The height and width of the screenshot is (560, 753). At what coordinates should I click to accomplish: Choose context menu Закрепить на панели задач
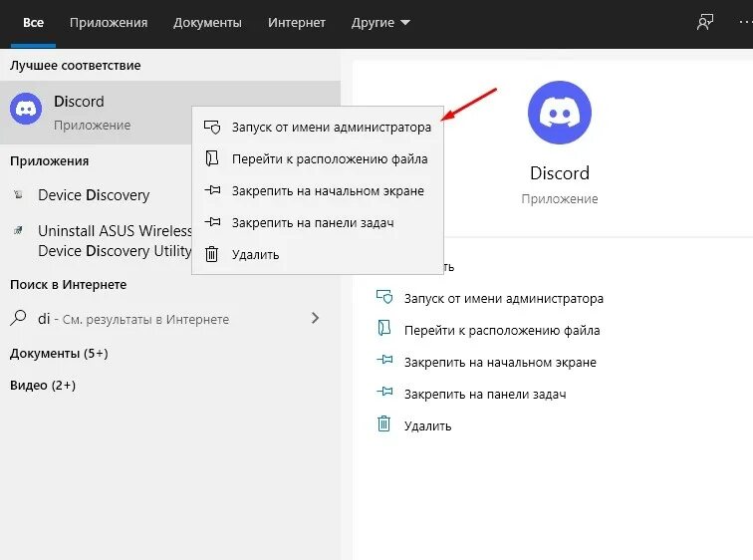(318, 222)
